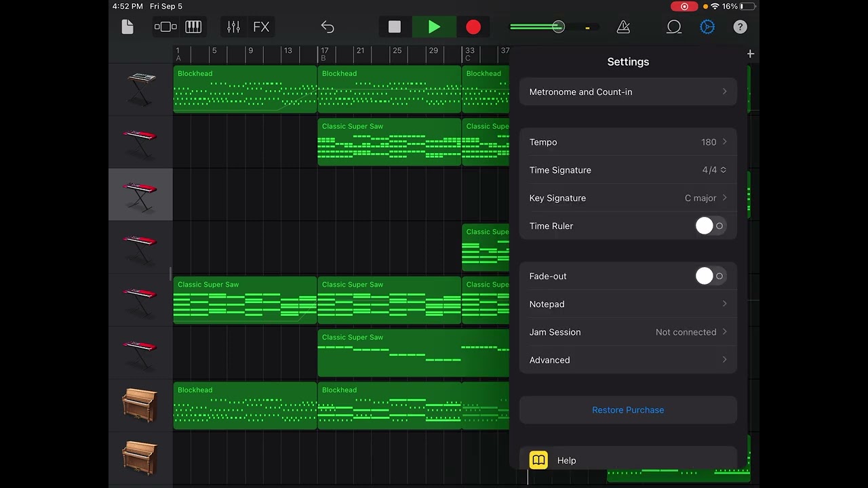The image size is (868, 488).
Task: Select Classic Super Saw region on second track
Action: [x=389, y=142]
